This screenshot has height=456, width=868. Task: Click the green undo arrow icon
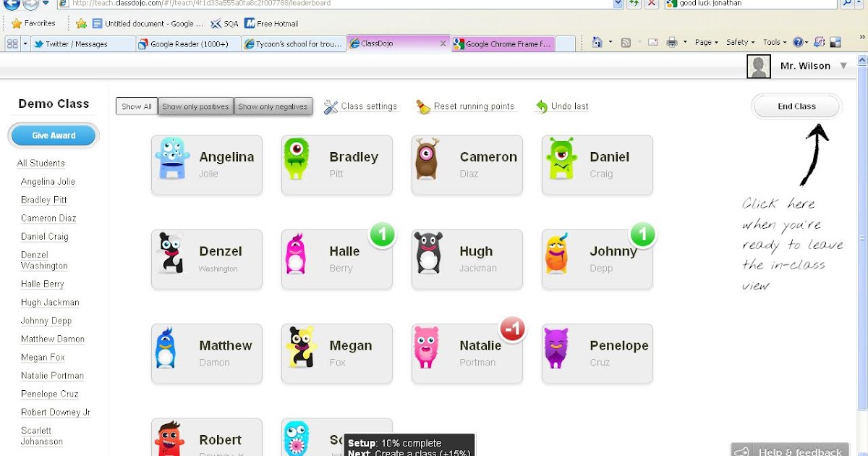point(542,107)
